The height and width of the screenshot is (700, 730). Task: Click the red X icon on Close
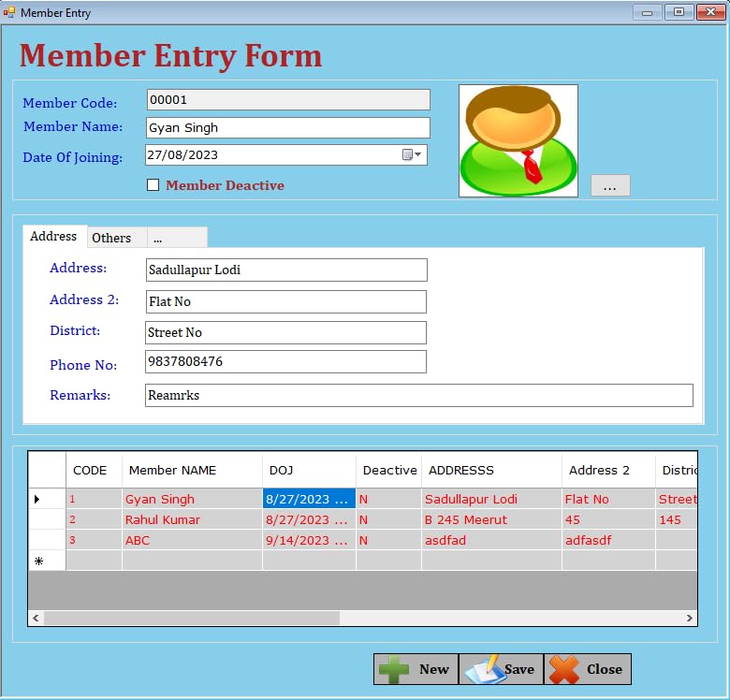coord(563,670)
